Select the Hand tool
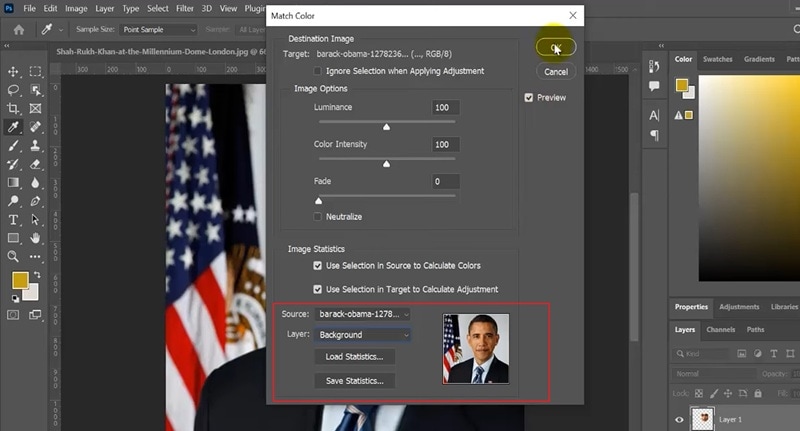The width and height of the screenshot is (800, 431). coord(35,238)
